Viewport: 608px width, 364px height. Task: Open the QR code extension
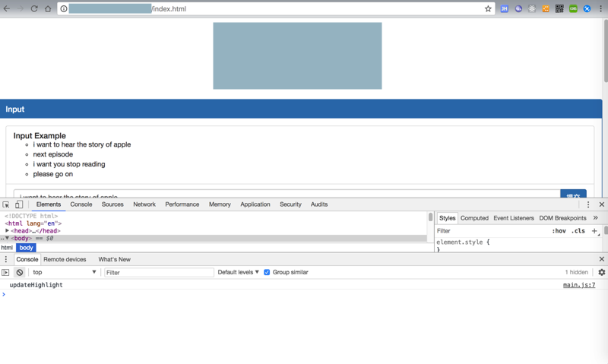(x=559, y=8)
